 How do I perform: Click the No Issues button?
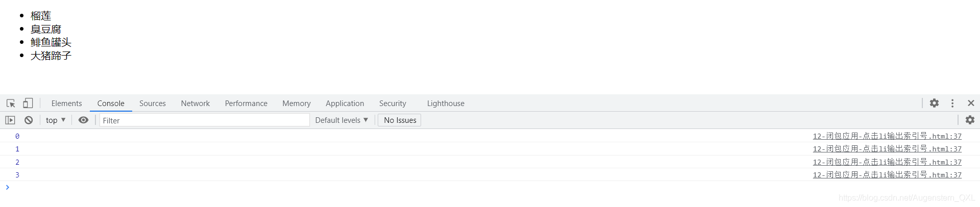[x=400, y=120]
